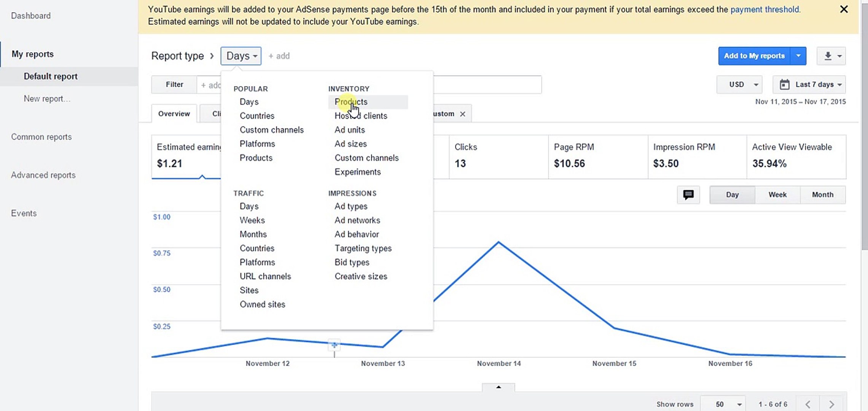The image size is (868, 411).
Task: Follow the payment threshold link
Action: tap(764, 10)
